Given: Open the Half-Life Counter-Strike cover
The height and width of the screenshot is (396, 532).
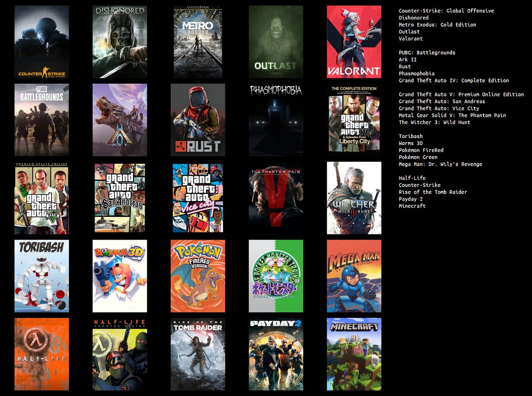Looking at the screenshot, I should [120, 354].
